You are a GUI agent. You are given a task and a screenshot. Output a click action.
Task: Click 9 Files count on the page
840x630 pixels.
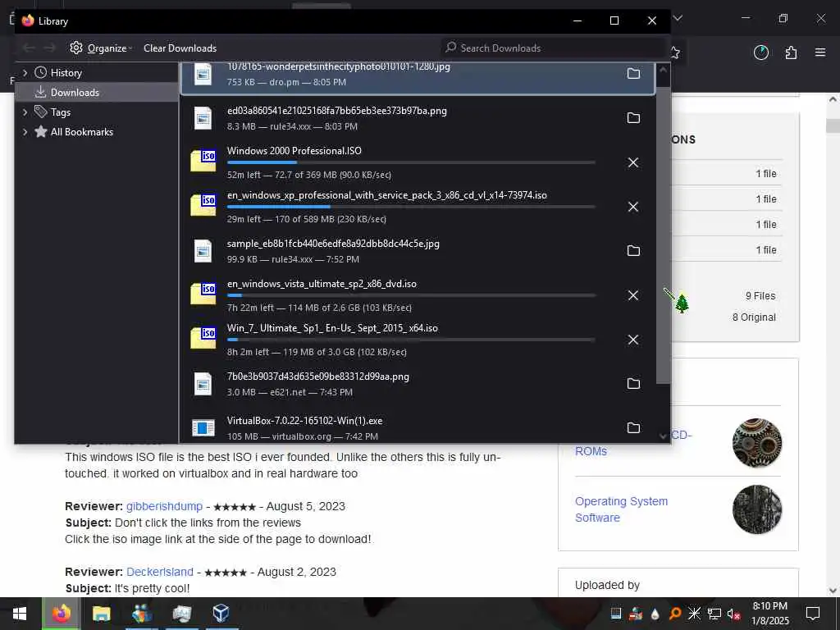click(760, 295)
